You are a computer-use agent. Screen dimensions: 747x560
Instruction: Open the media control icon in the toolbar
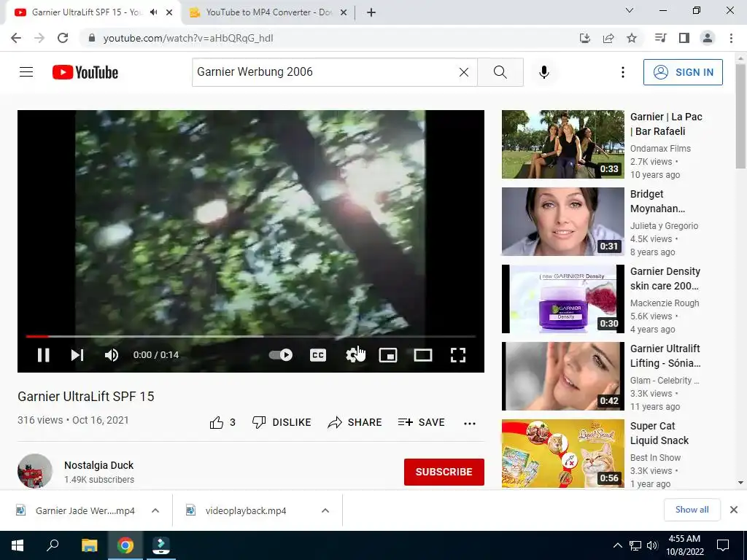[660, 38]
